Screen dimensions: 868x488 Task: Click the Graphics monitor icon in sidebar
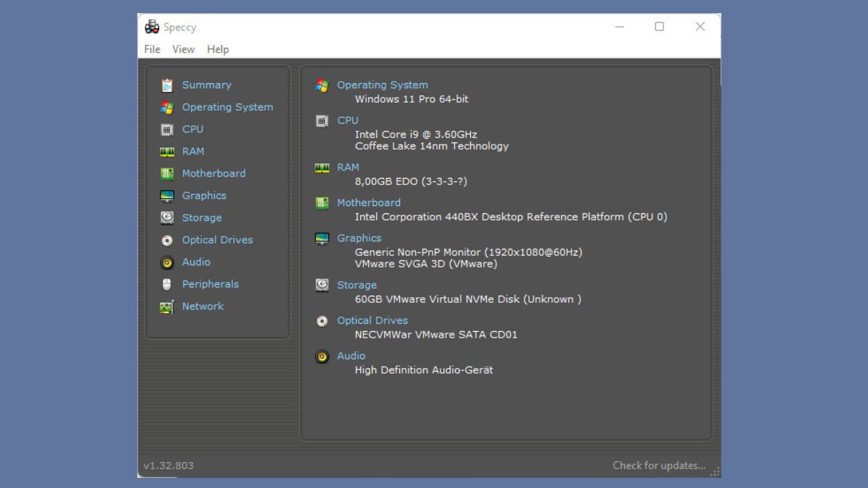click(167, 196)
